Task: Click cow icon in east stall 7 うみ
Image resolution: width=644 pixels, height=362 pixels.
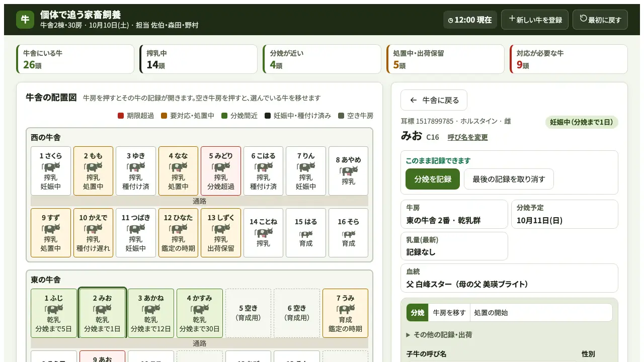Action: click(x=345, y=309)
